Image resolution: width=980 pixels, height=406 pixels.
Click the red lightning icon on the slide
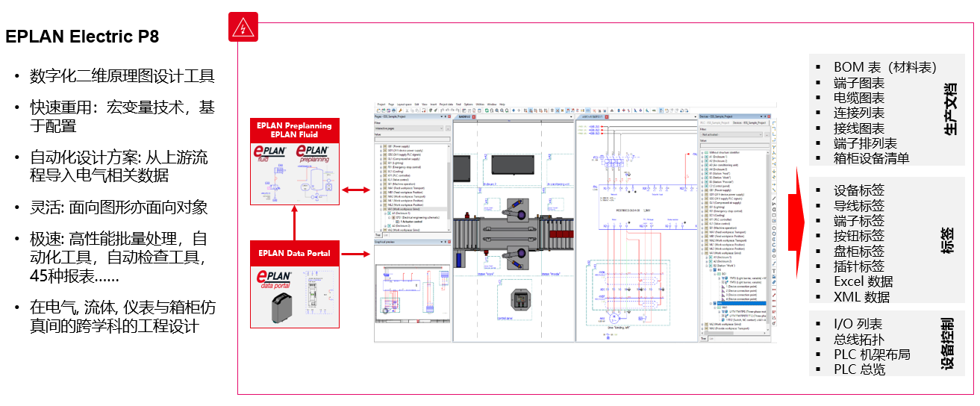[x=242, y=28]
